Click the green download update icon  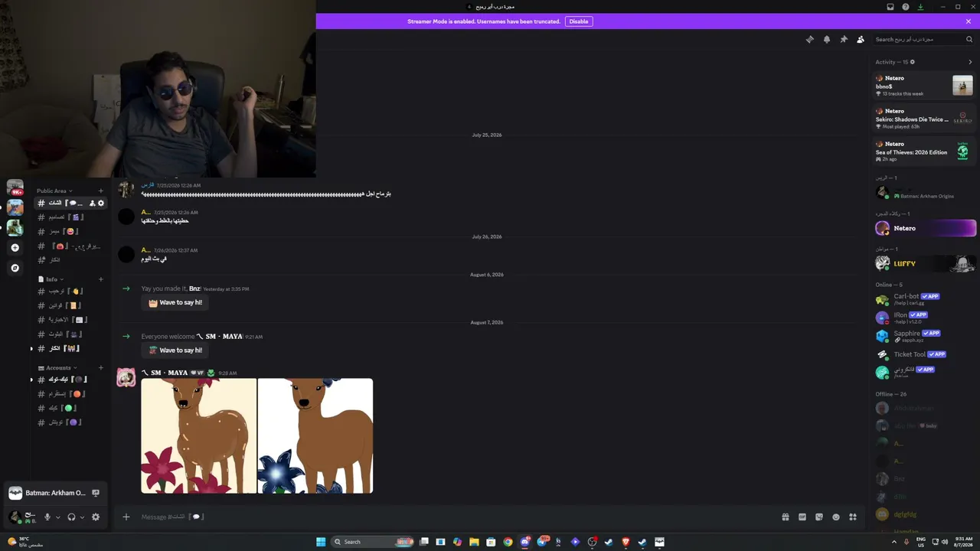click(921, 7)
